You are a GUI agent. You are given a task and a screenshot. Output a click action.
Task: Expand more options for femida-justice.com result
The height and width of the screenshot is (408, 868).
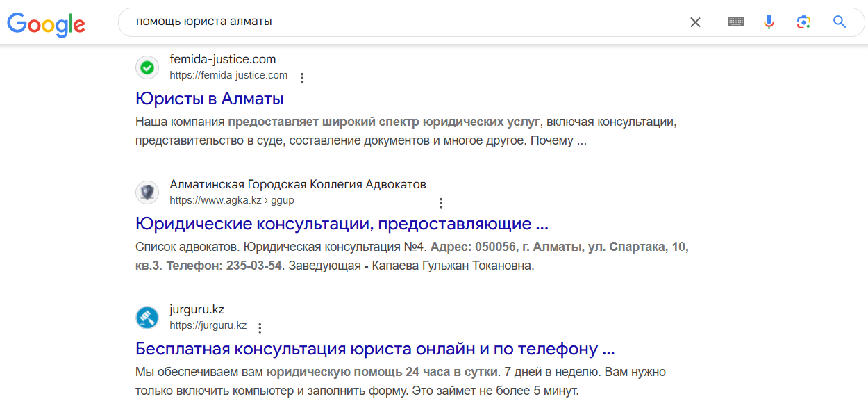(302, 78)
